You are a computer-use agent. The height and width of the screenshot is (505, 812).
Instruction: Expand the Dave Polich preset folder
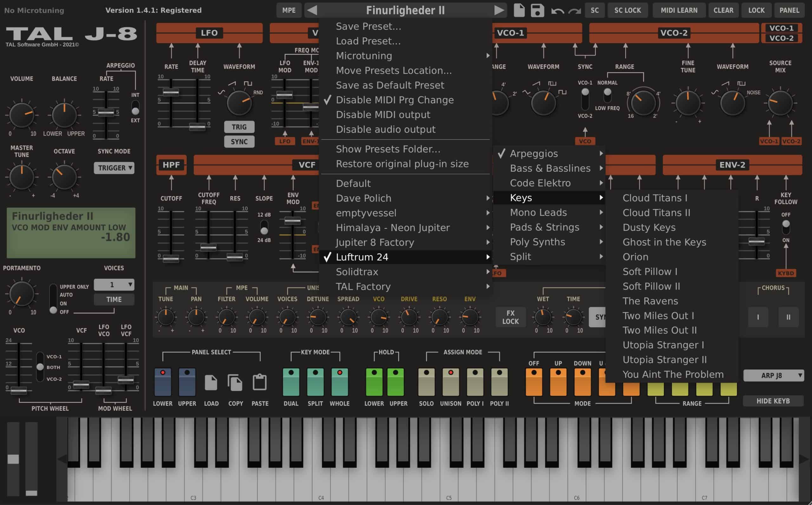pos(405,198)
